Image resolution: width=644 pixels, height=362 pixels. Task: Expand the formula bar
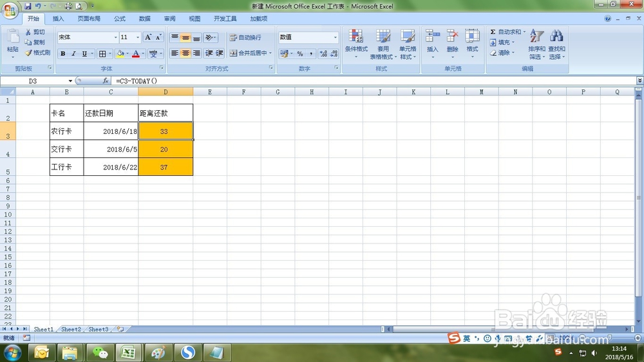point(639,81)
